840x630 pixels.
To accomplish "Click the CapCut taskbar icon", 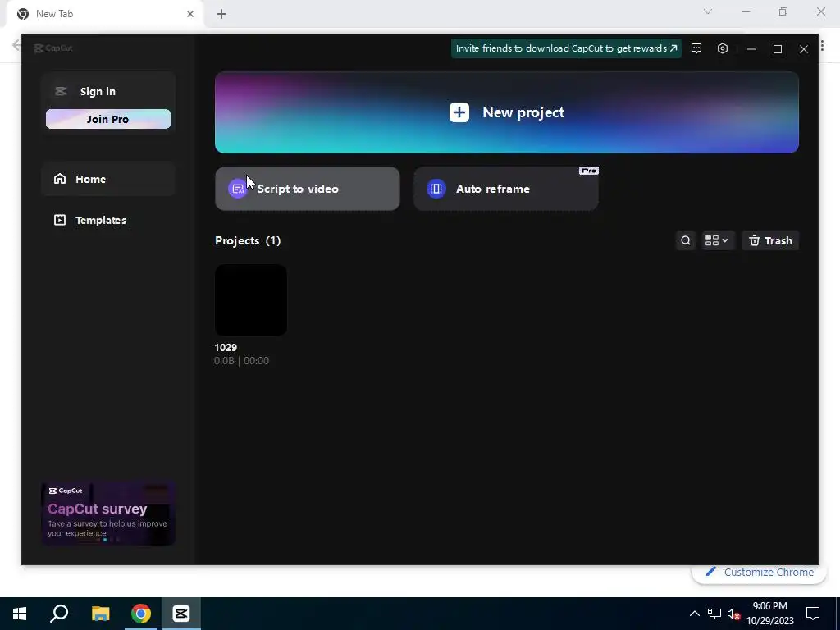I will pos(181,614).
